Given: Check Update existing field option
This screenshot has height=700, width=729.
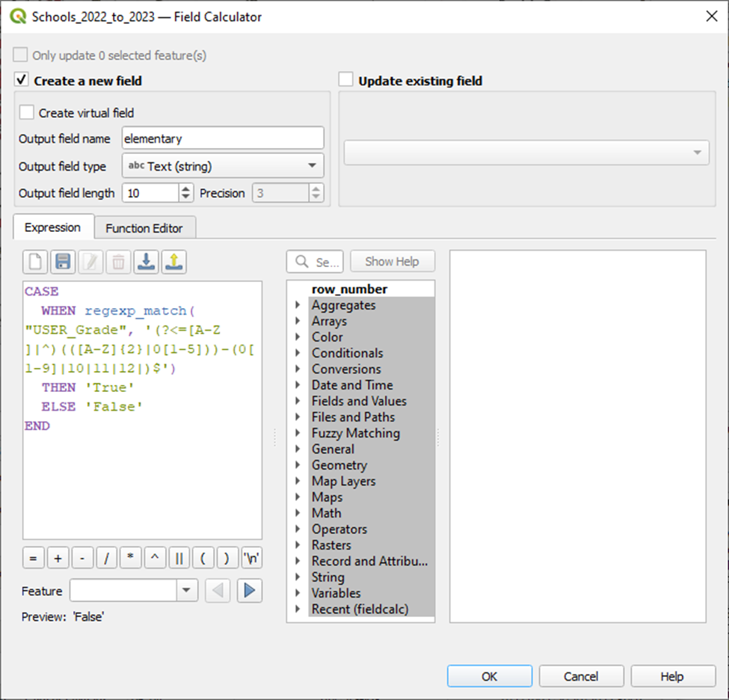Looking at the screenshot, I should pyautogui.click(x=346, y=80).
